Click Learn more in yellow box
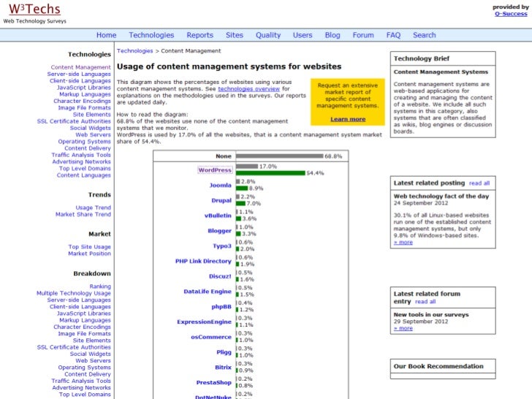Image resolution: width=532 pixels, height=399 pixels. [348, 119]
